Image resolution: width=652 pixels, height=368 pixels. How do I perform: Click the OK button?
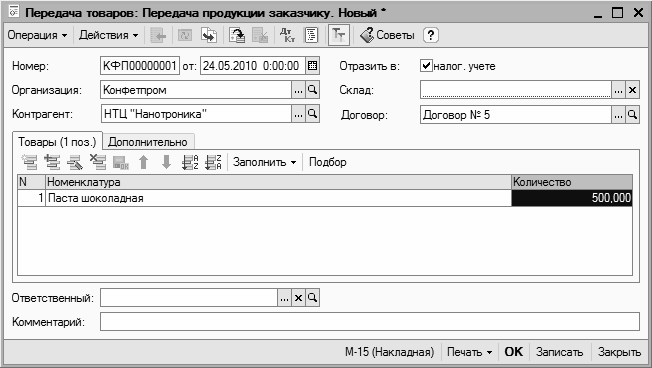(514, 352)
